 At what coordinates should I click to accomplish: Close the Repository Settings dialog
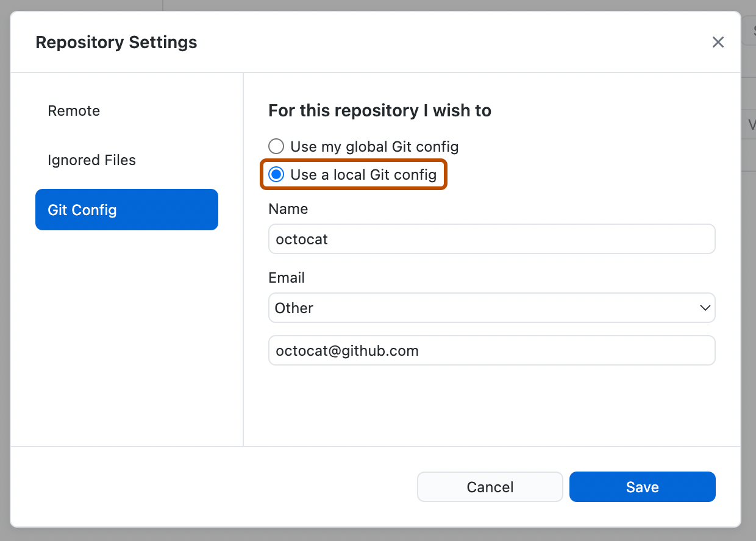tap(718, 42)
